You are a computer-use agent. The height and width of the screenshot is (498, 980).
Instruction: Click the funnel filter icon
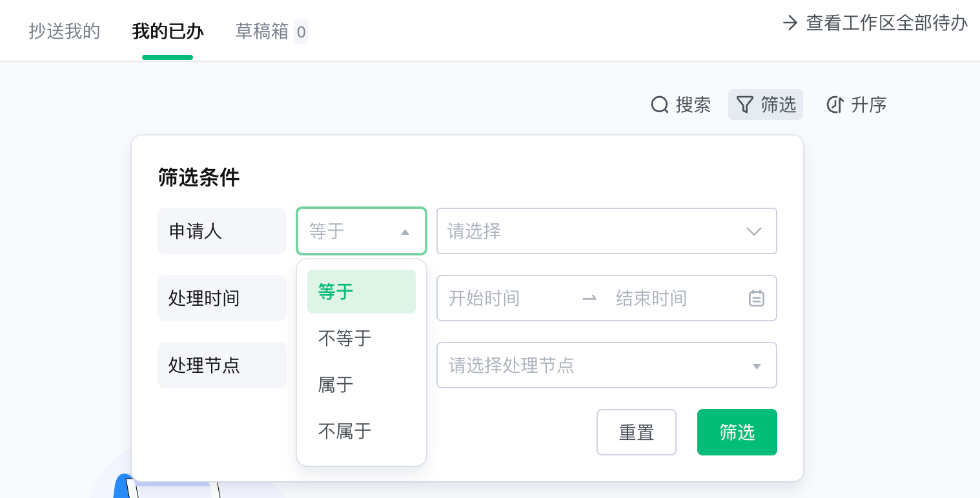pyautogui.click(x=745, y=105)
